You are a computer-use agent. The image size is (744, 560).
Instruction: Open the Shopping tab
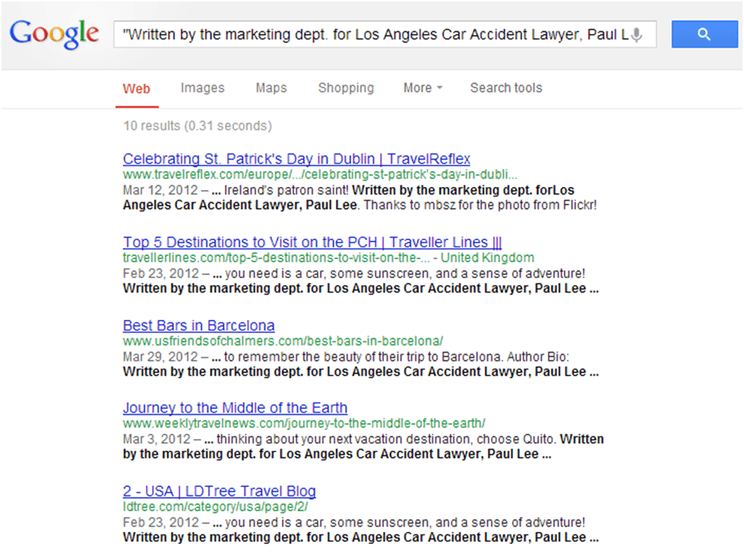coord(346,88)
